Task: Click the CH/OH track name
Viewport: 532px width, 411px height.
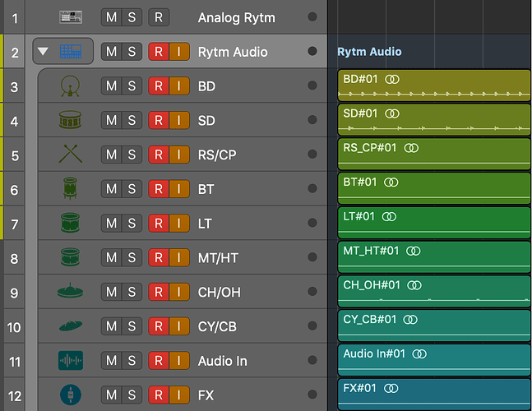Action: pyautogui.click(x=220, y=293)
